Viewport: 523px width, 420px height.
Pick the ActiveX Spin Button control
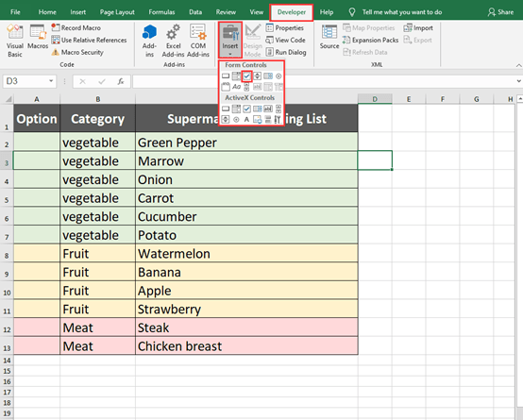click(x=226, y=120)
